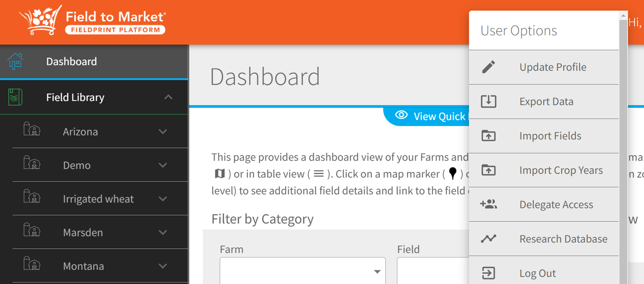This screenshot has width=644, height=284.
Task: Click the User Options menu scrollbar up arrow
Action: (x=623, y=16)
